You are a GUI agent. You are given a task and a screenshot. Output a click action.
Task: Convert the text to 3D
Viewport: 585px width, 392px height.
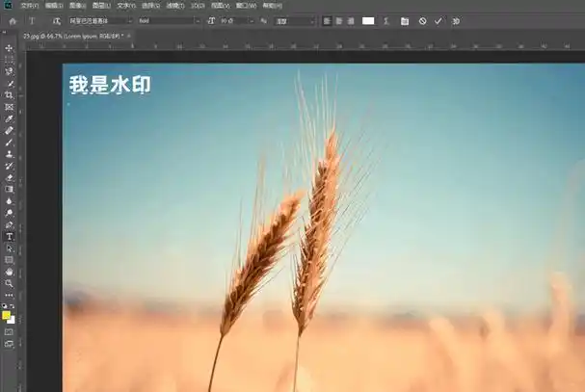[x=456, y=21]
